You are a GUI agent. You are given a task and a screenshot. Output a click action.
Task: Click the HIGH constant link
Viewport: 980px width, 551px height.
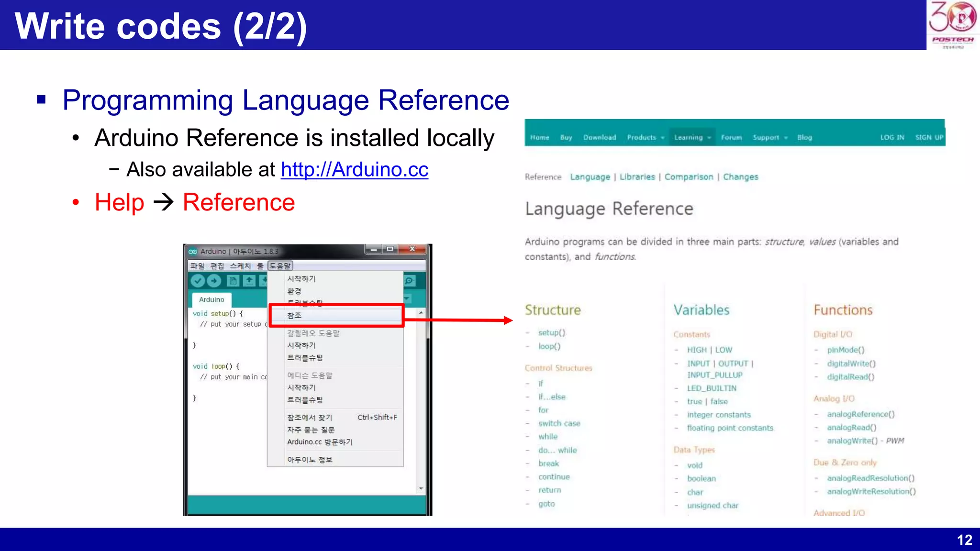point(697,350)
